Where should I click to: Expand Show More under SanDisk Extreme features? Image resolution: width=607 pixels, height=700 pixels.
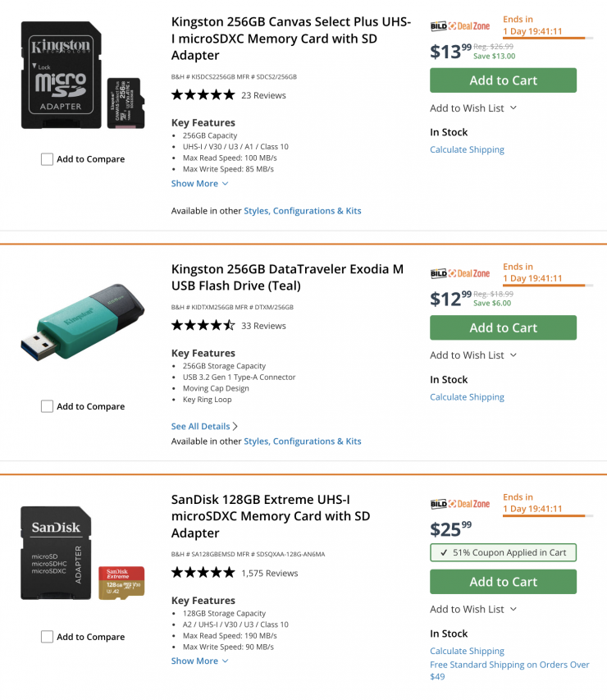click(x=199, y=661)
